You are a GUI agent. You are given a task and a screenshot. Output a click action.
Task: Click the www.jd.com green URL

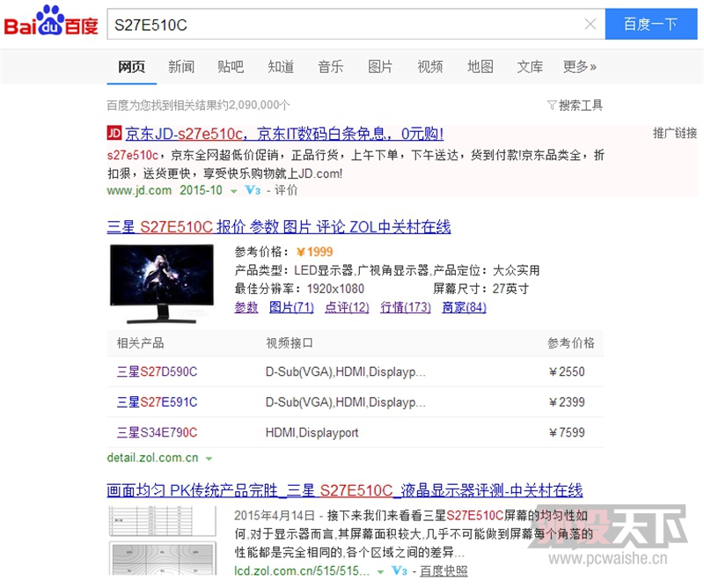[x=139, y=190]
